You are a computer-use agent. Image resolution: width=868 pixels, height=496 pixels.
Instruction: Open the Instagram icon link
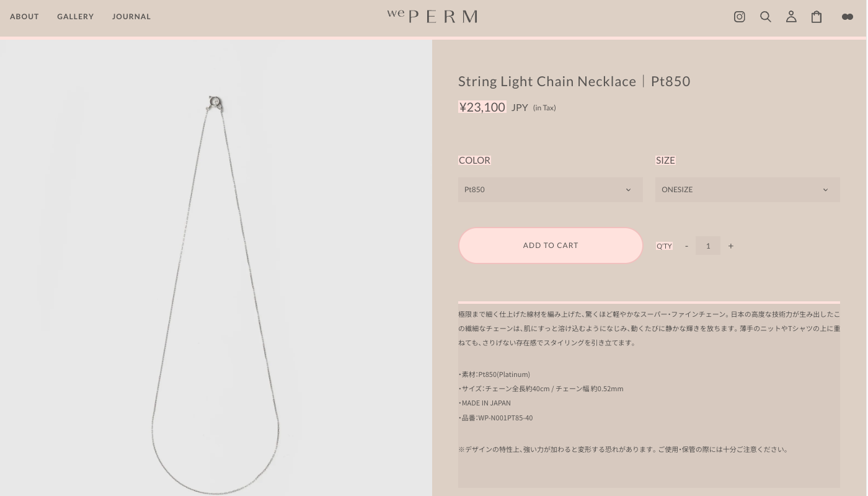[739, 17]
